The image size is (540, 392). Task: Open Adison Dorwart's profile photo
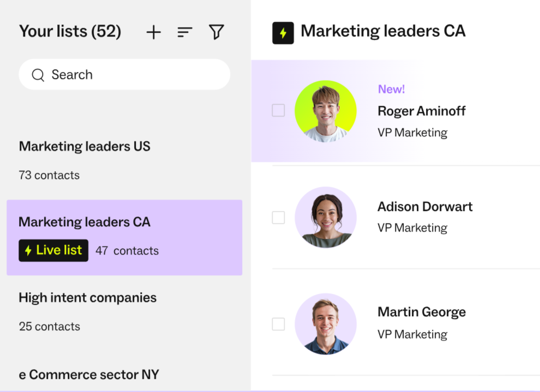pyautogui.click(x=326, y=218)
